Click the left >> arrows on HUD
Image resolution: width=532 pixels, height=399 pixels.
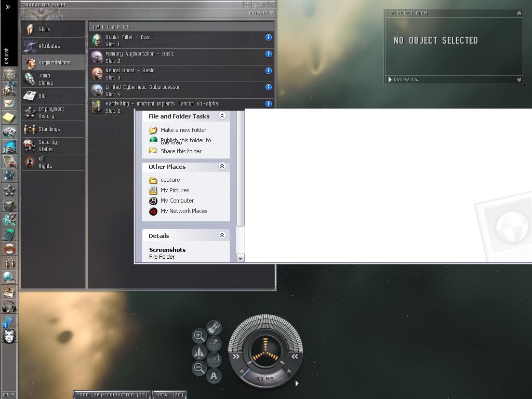pos(236,356)
